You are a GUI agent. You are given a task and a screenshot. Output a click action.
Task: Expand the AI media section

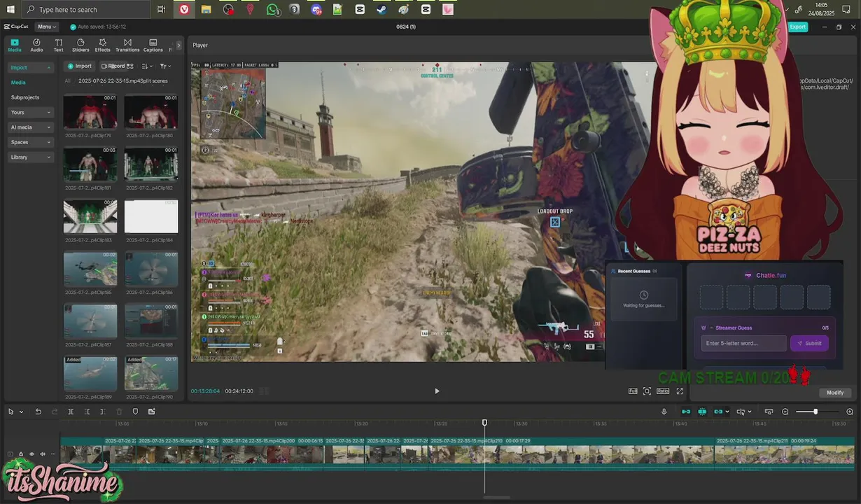click(x=31, y=127)
